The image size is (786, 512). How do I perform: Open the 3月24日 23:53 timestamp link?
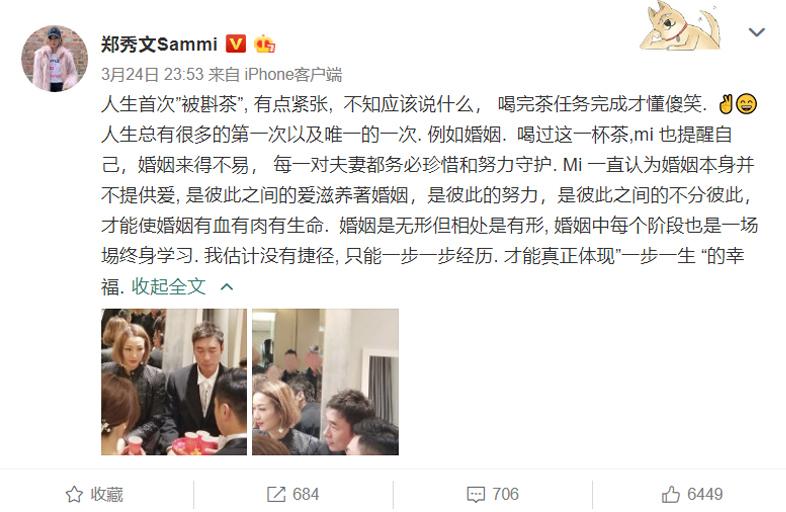tap(152, 75)
